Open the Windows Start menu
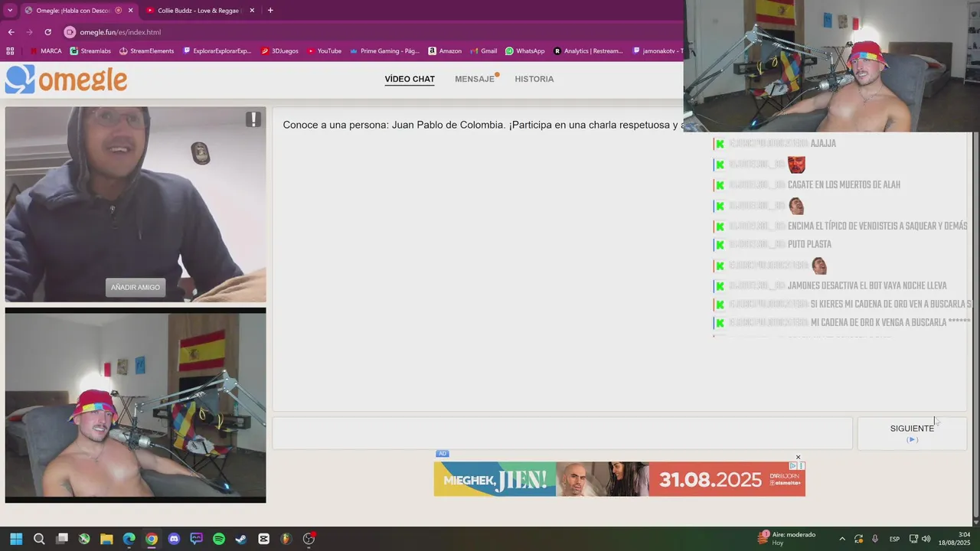The height and width of the screenshot is (551, 980). (x=16, y=539)
